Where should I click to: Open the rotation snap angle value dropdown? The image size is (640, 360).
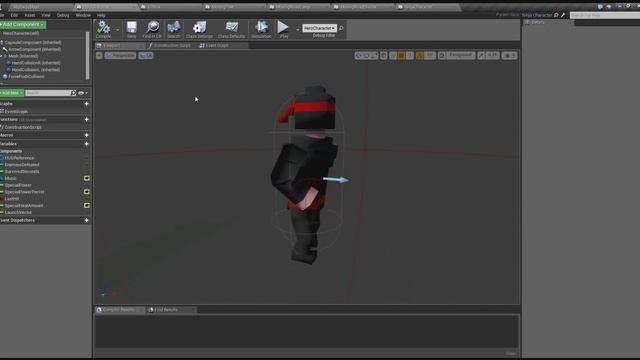[430, 56]
